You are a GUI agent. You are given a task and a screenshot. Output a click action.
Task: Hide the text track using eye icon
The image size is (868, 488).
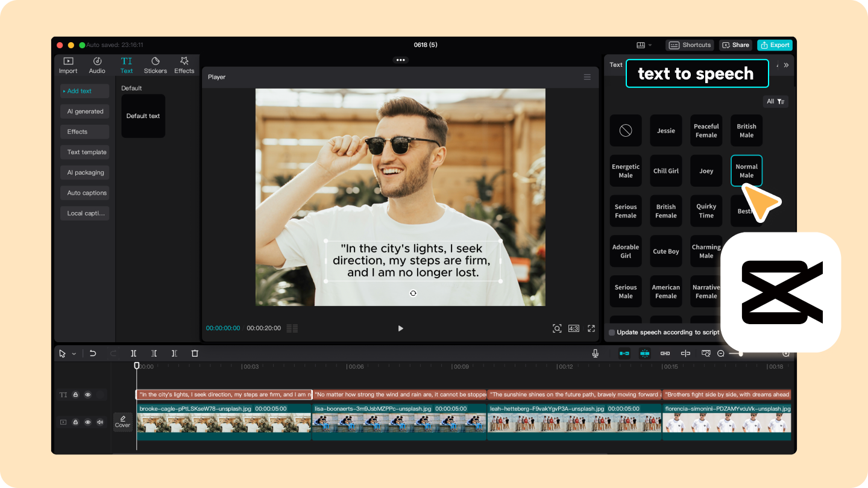coord(88,395)
